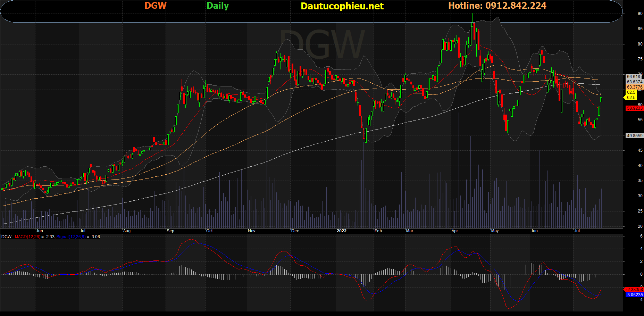644x316 pixels.
Task: Click the large DGW watermark on chart
Action: 322,45
